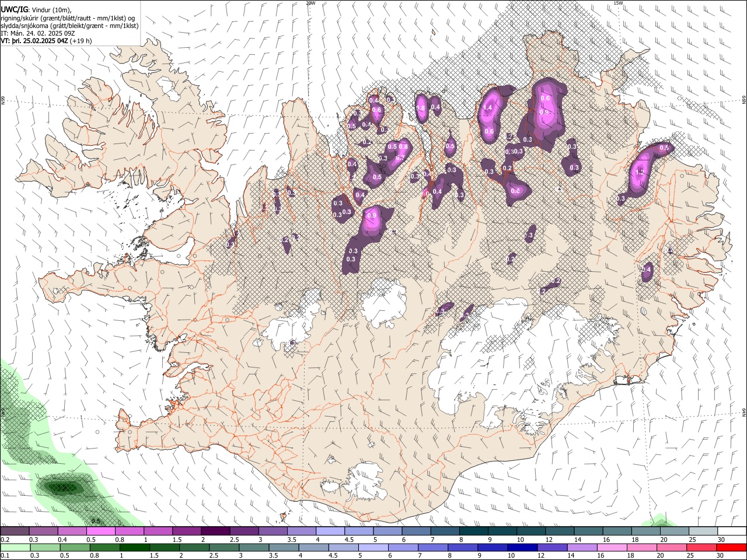
Task: Click the VT: þri. 25.02.2025 04Z valid time
Action: [34, 41]
